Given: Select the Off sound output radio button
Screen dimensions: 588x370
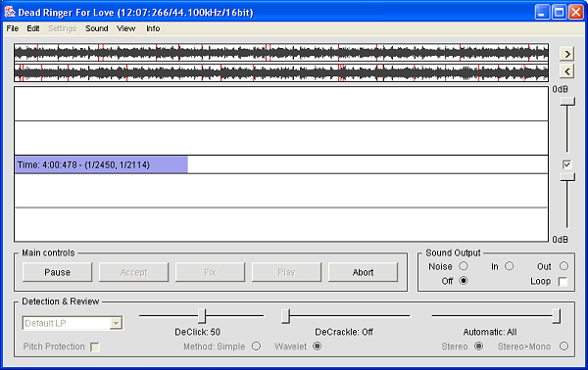Looking at the screenshot, I should 464,281.
